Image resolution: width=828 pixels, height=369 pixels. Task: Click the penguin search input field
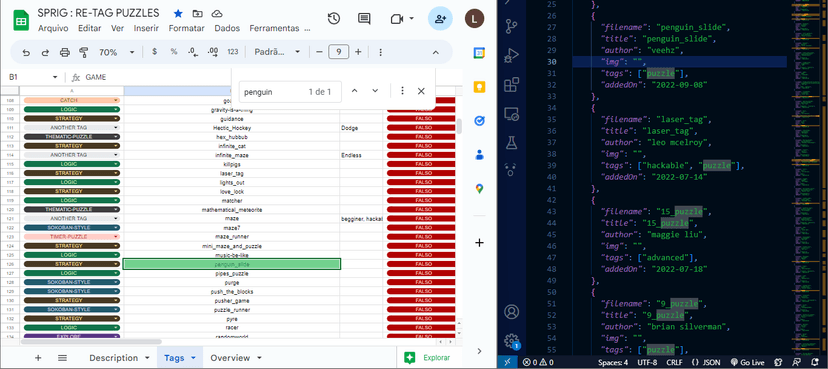272,92
